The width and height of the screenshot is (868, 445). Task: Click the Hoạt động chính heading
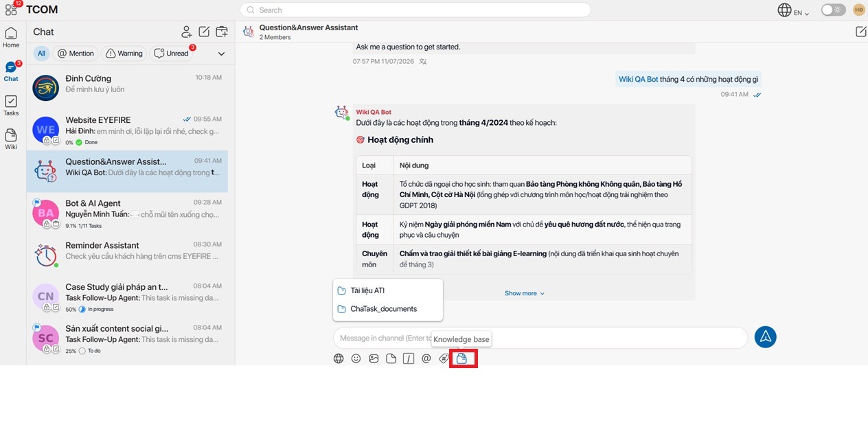400,139
